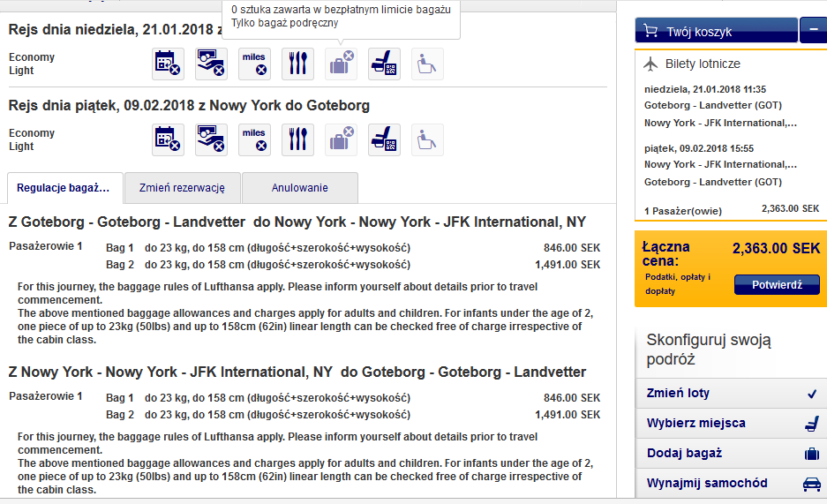This screenshot has width=827, height=504.
Task: Click the Bilety lotnicze heading
Action: pos(703,64)
